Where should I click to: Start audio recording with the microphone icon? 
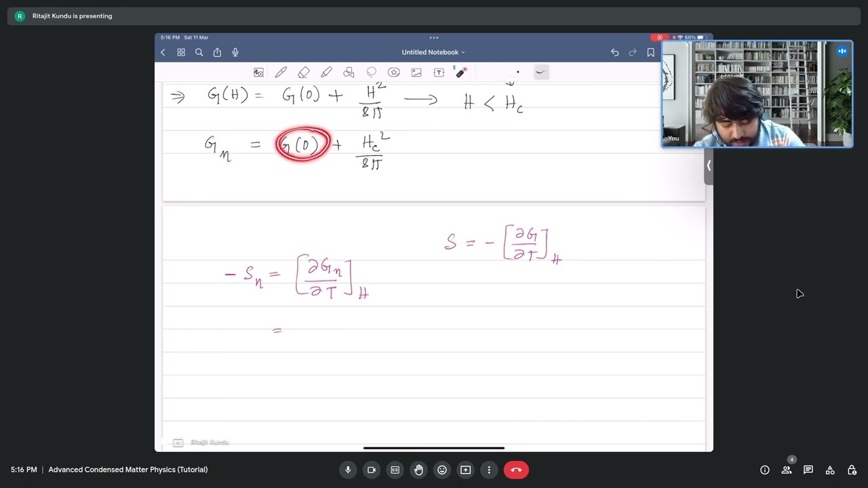[235, 52]
